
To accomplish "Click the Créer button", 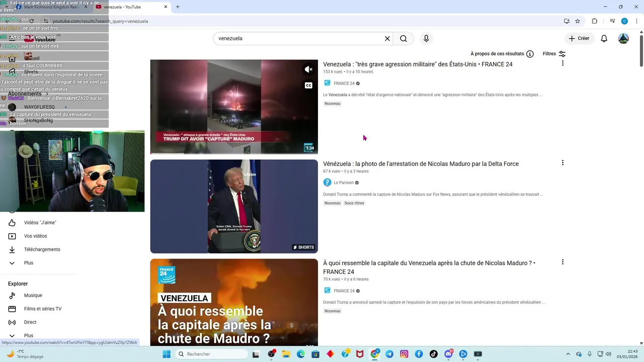I will coord(579,39).
